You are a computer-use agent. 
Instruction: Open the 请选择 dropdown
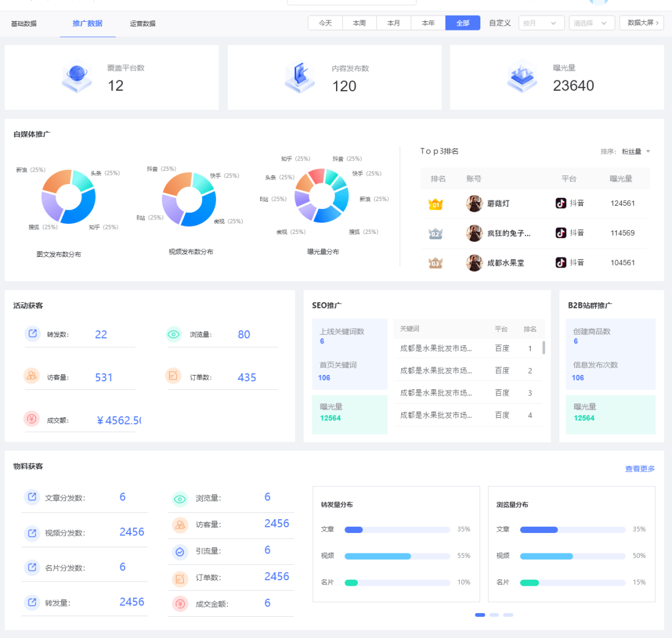592,23
